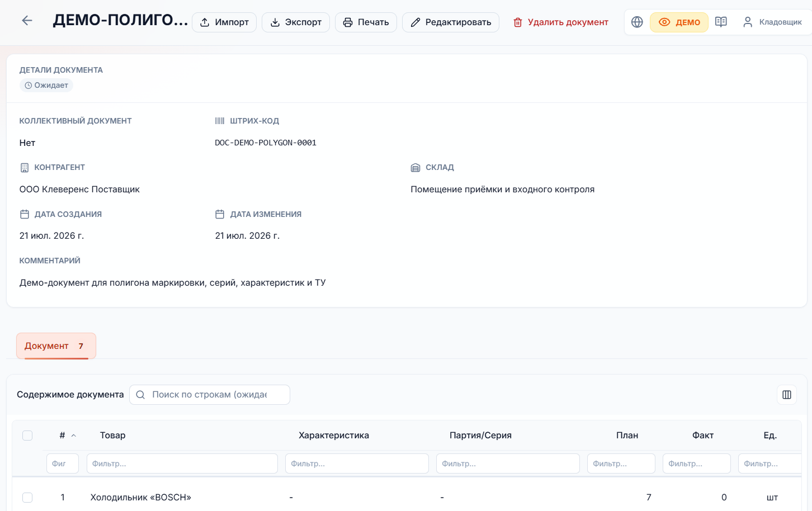Click the Ожидает status badge
The image size is (812, 511).
click(46, 86)
